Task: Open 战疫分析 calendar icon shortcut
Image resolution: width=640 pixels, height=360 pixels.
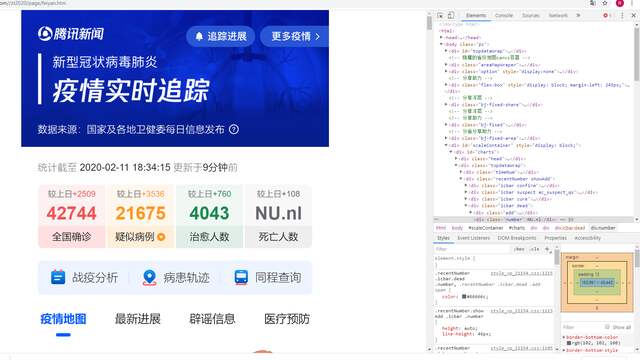Action: pyautogui.click(x=58, y=277)
